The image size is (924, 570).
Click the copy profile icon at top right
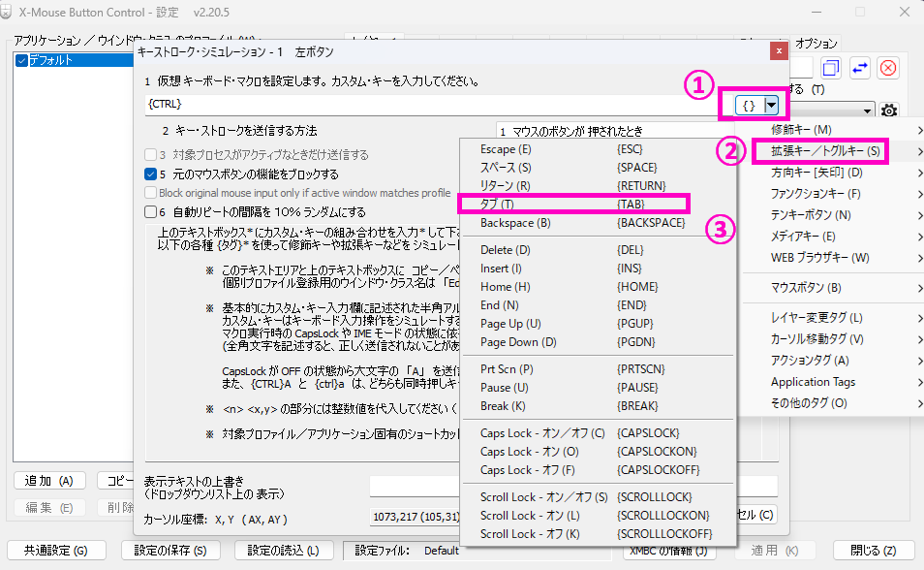(831, 68)
